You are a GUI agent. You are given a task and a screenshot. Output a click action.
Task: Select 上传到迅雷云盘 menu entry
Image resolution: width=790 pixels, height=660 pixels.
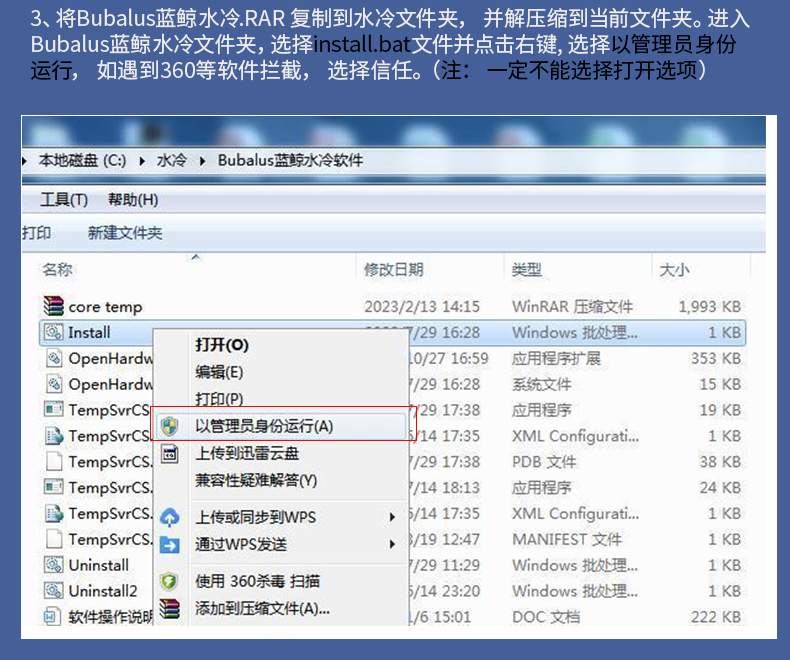point(247,453)
